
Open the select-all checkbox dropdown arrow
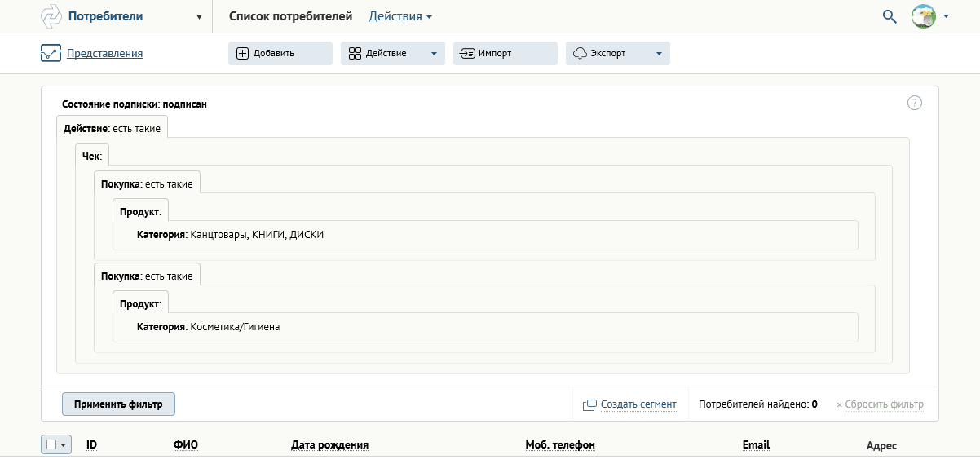pyautogui.click(x=64, y=444)
